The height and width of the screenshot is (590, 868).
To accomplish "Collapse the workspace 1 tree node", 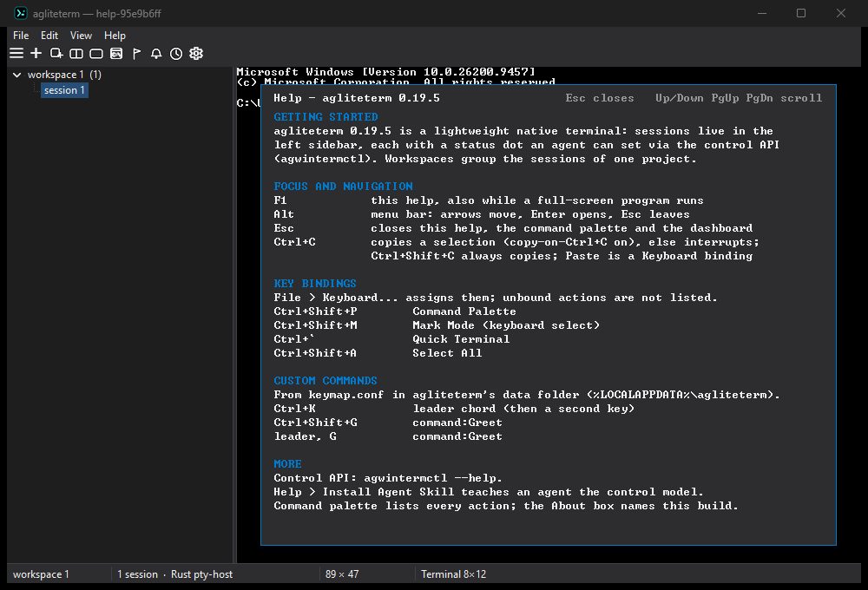I will (x=17, y=75).
